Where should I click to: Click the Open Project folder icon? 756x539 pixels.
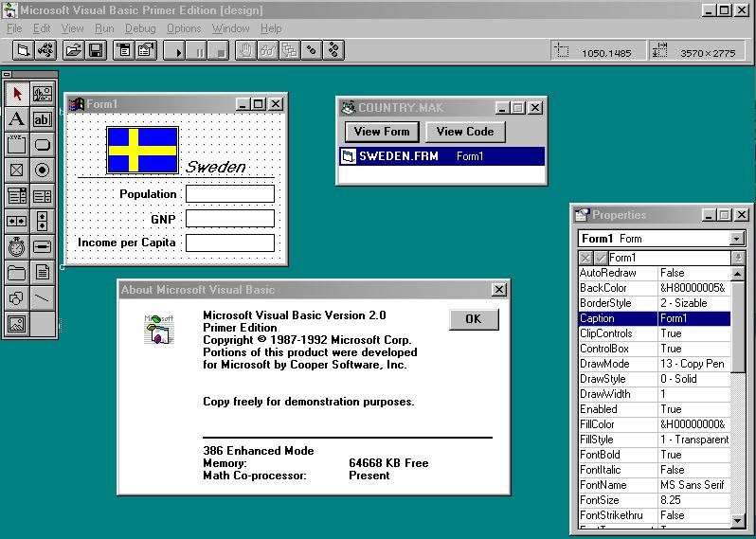click(x=73, y=50)
